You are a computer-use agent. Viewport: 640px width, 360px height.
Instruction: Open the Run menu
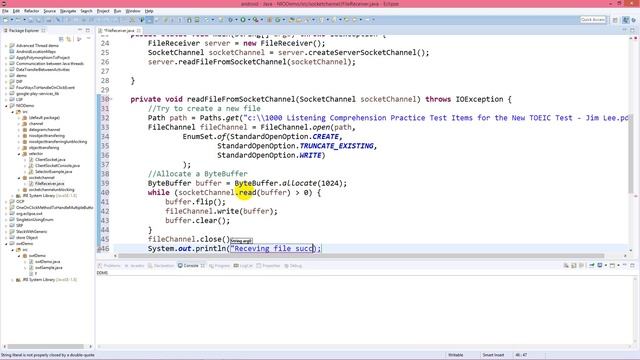click(x=118, y=11)
